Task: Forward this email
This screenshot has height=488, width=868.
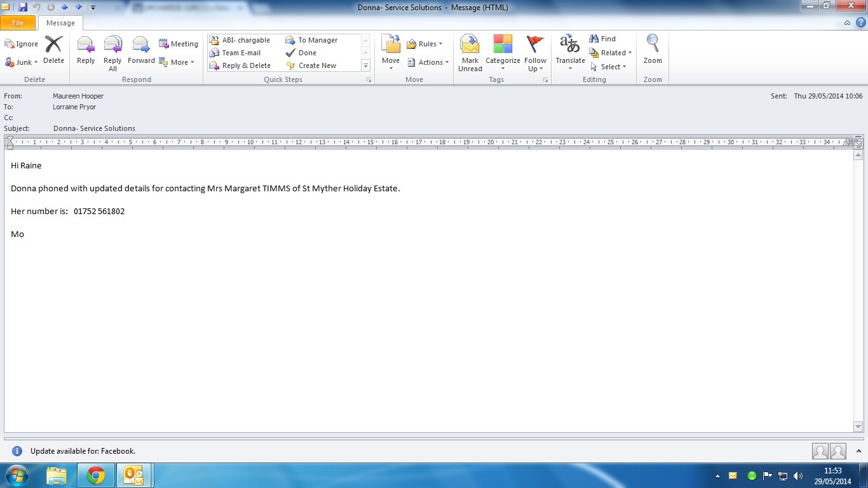Action: coord(141,51)
